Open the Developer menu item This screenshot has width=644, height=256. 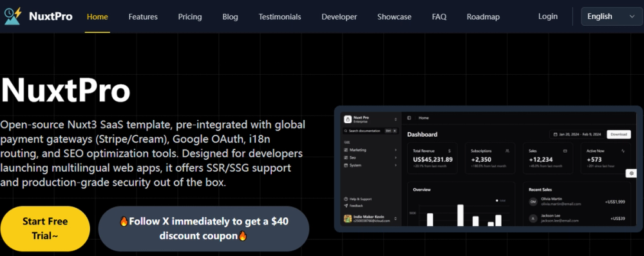tap(339, 17)
